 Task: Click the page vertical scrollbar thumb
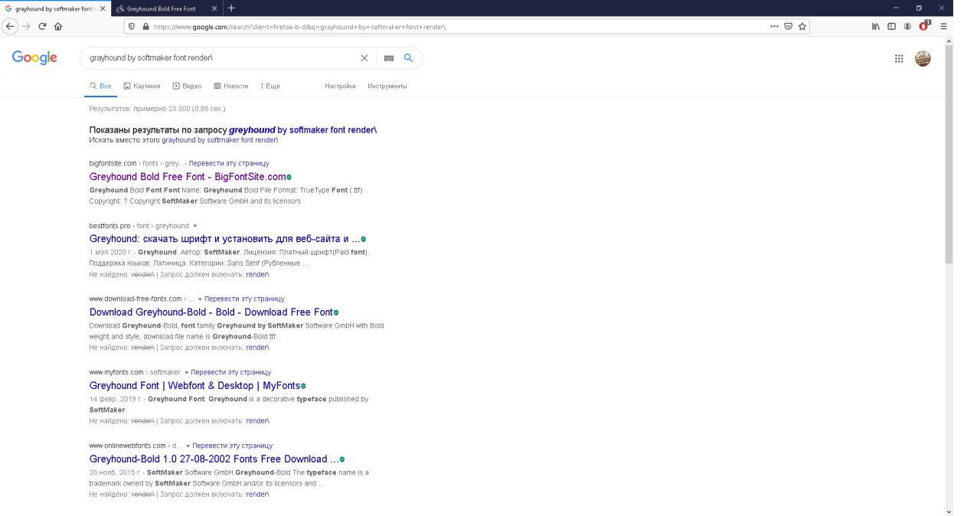point(949,153)
